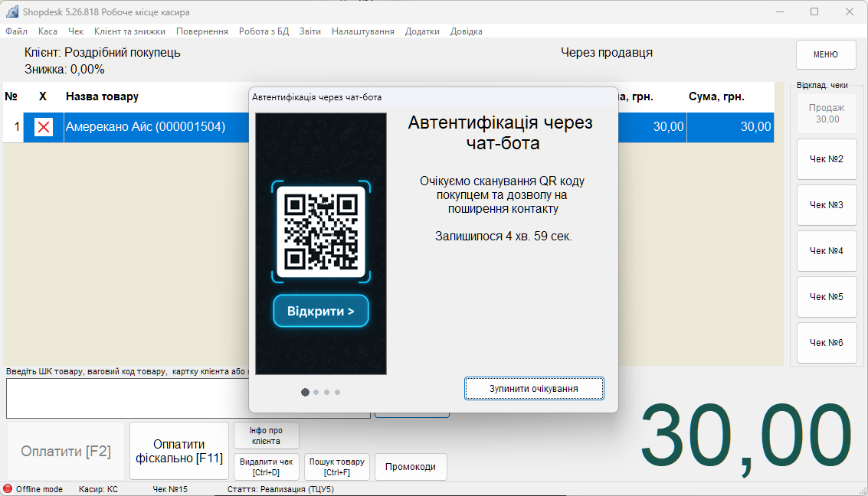
Task: Close the Shopdesk window
Action: click(849, 11)
